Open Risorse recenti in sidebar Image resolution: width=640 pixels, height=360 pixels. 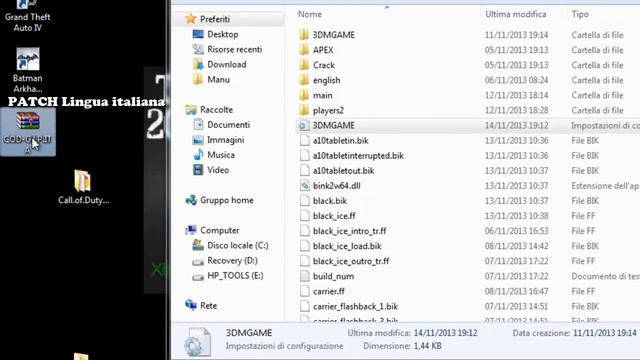234,49
